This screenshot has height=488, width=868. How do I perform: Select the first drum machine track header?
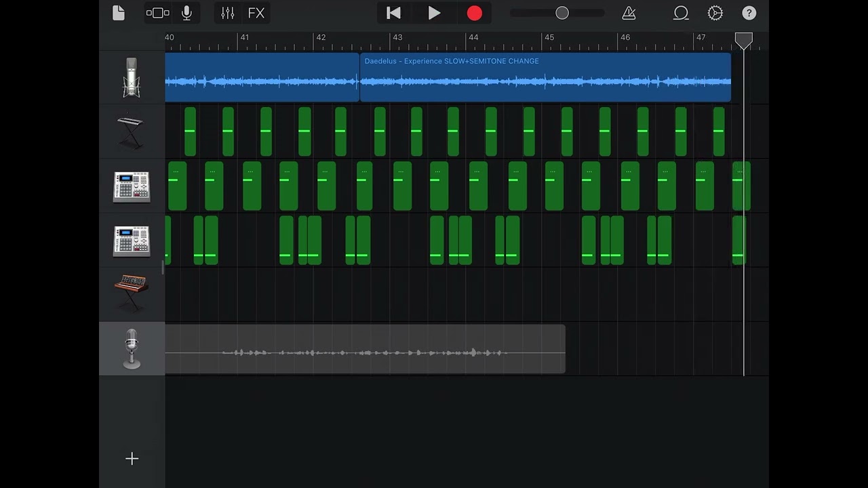[x=132, y=186]
